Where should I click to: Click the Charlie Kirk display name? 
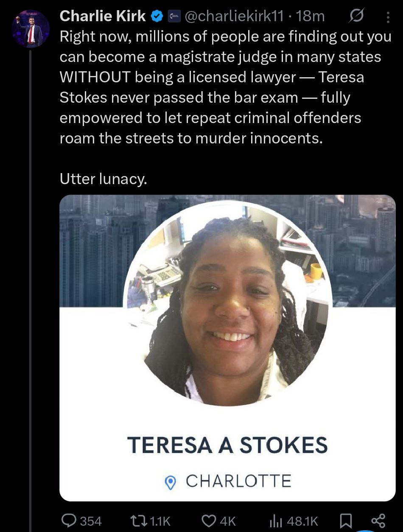(x=103, y=16)
